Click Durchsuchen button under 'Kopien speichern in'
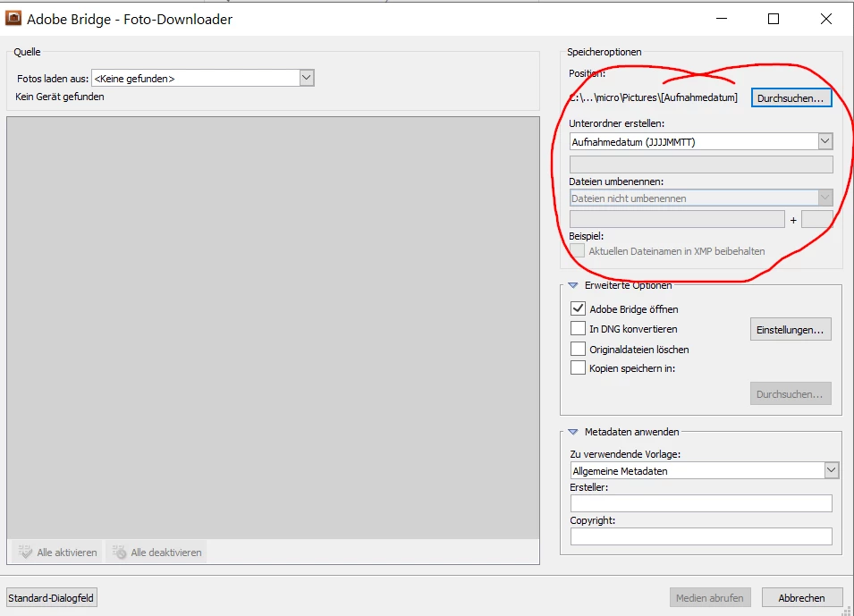 pyautogui.click(x=791, y=393)
